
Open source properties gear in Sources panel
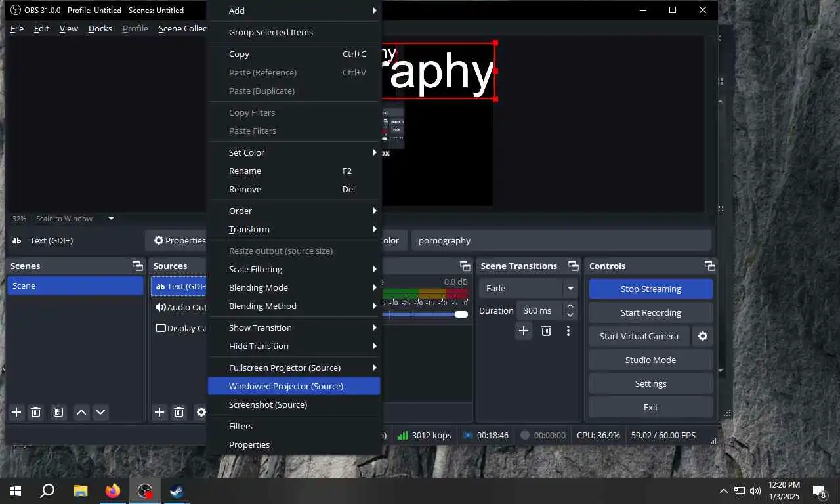(201, 412)
